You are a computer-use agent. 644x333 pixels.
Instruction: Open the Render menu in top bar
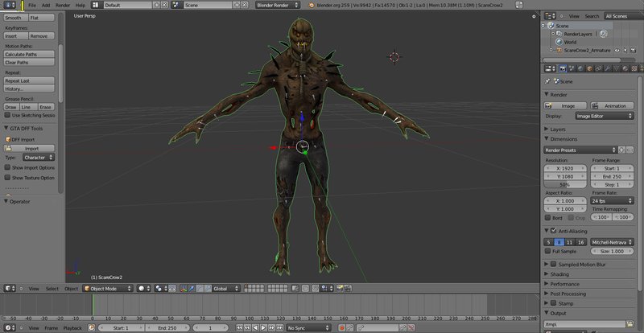pyautogui.click(x=63, y=6)
